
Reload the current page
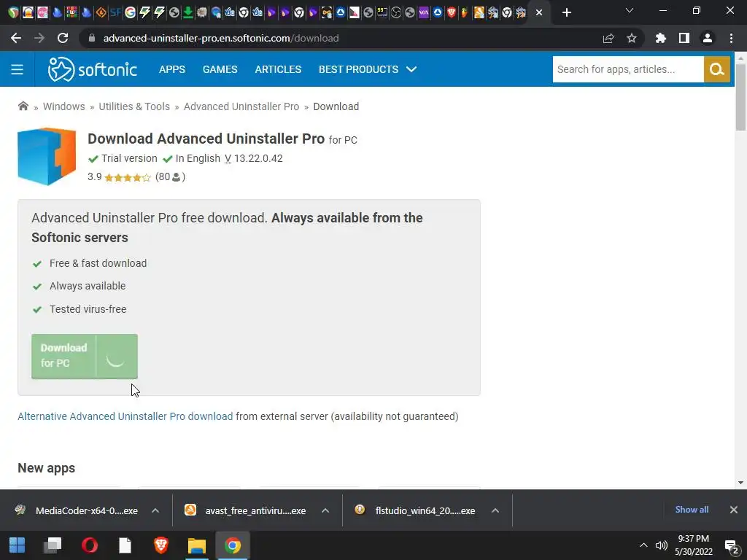(x=63, y=38)
